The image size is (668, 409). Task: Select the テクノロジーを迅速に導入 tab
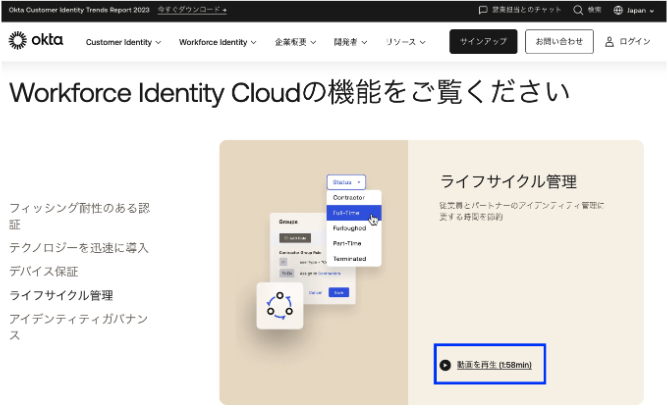coord(79,248)
